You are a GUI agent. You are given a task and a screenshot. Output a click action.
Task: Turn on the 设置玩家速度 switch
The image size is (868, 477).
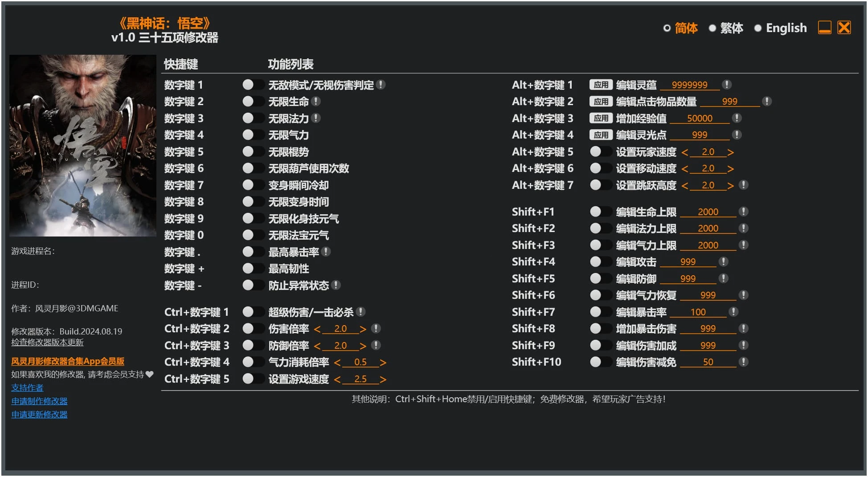(600, 151)
